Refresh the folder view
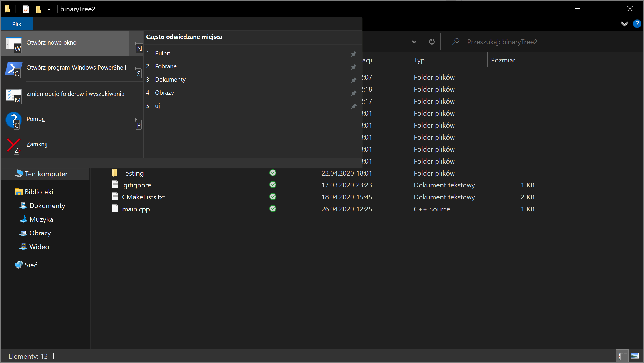 coord(432,42)
